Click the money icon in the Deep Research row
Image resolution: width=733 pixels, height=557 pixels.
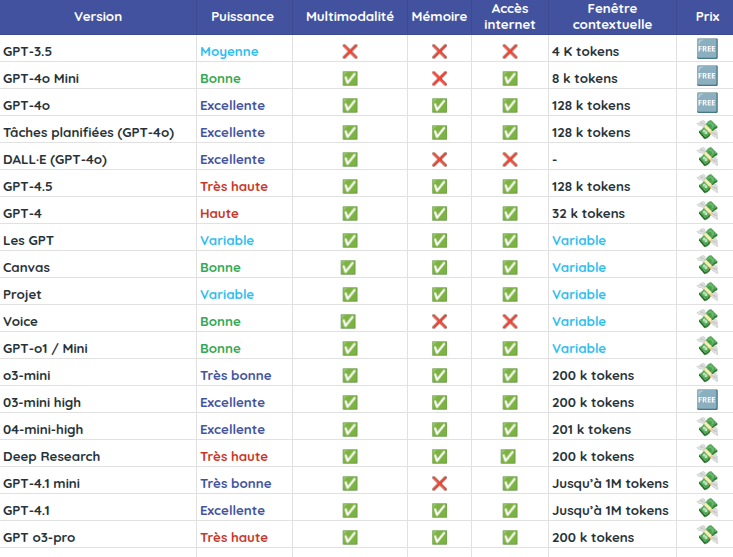pyautogui.click(x=708, y=454)
